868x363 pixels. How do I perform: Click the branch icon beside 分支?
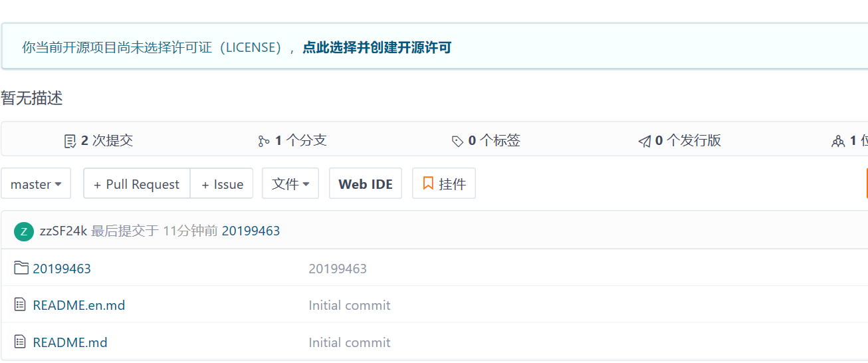pos(264,141)
